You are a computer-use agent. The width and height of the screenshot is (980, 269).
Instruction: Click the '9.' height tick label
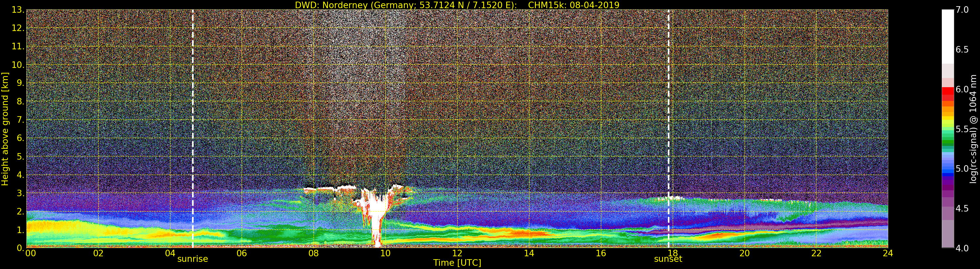(x=20, y=83)
